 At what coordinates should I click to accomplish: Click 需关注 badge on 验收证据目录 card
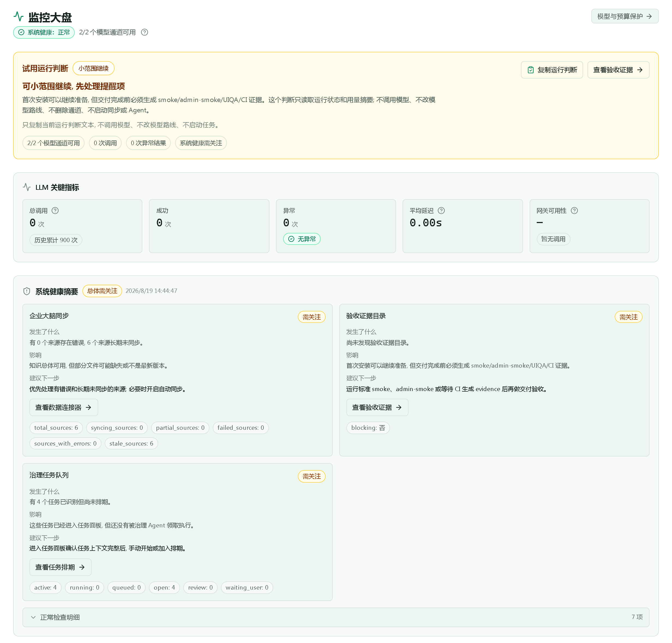tap(628, 317)
